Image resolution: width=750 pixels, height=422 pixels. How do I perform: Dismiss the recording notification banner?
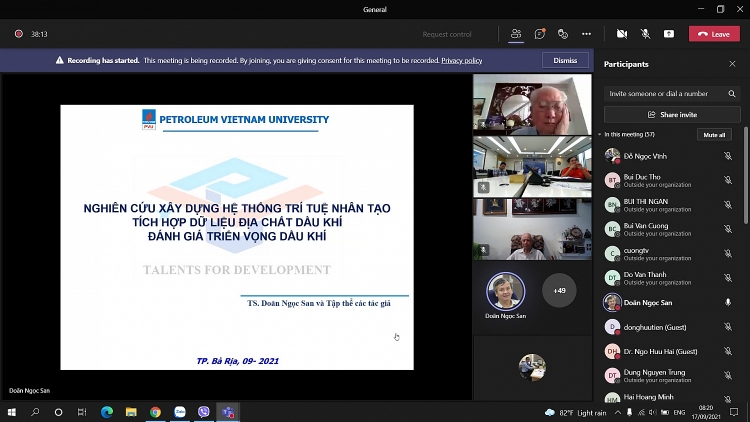(565, 60)
